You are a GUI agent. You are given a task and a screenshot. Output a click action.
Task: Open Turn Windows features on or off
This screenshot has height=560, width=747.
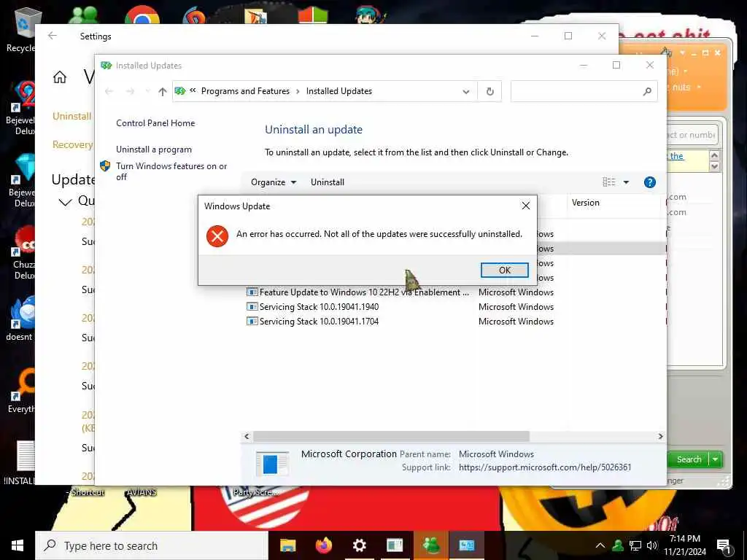click(x=171, y=171)
